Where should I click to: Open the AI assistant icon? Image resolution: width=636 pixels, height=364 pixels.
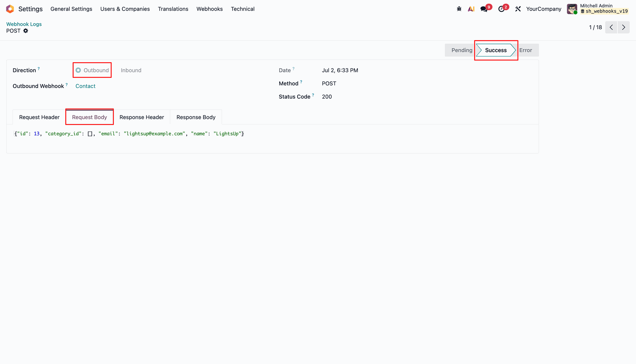pyautogui.click(x=471, y=9)
